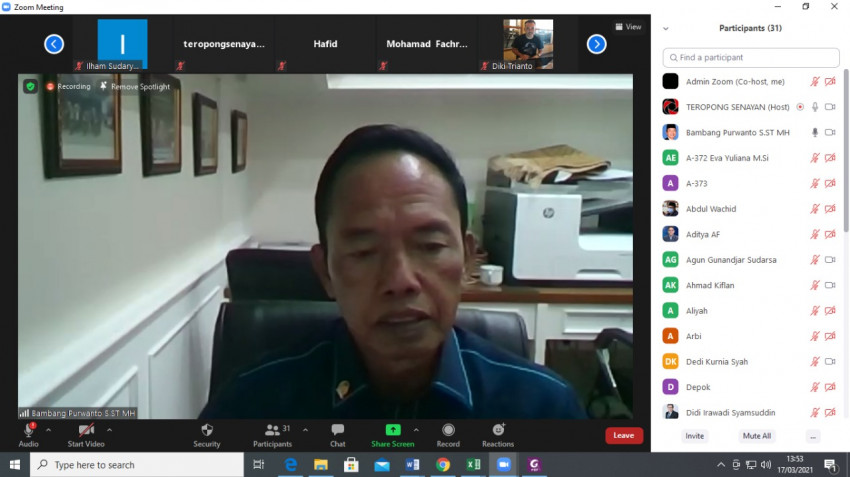Open Word from the taskbar

pos(412,465)
